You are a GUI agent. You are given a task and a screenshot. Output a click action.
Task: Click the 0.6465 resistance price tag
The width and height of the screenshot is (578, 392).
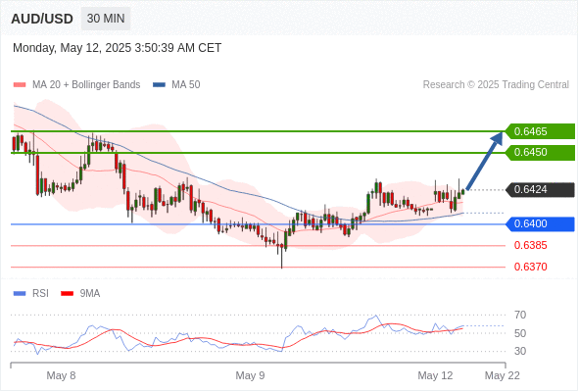coord(540,131)
